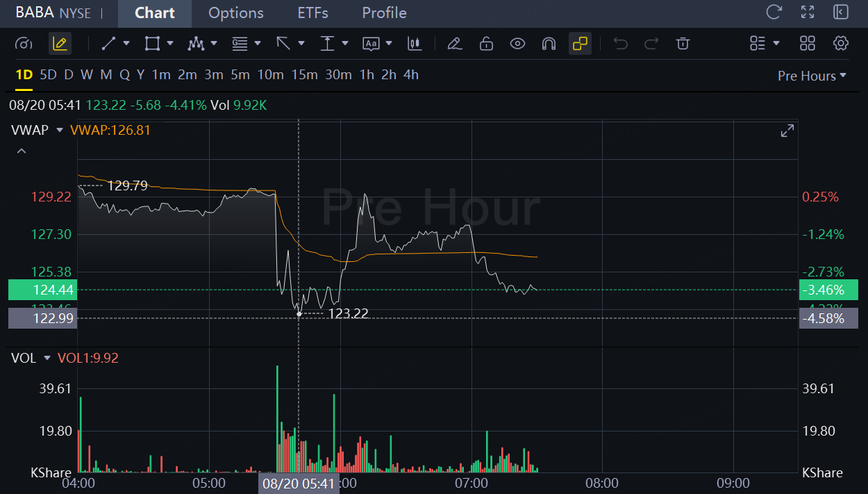Expand the text annotation tool options

pyautogui.click(x=389, y=44)
